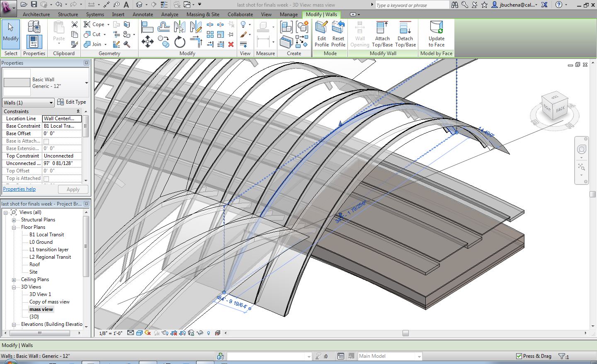597x364 pixels.
Task: Click the view's horizontal scrollbar thumb
Action: click(405, 333)
